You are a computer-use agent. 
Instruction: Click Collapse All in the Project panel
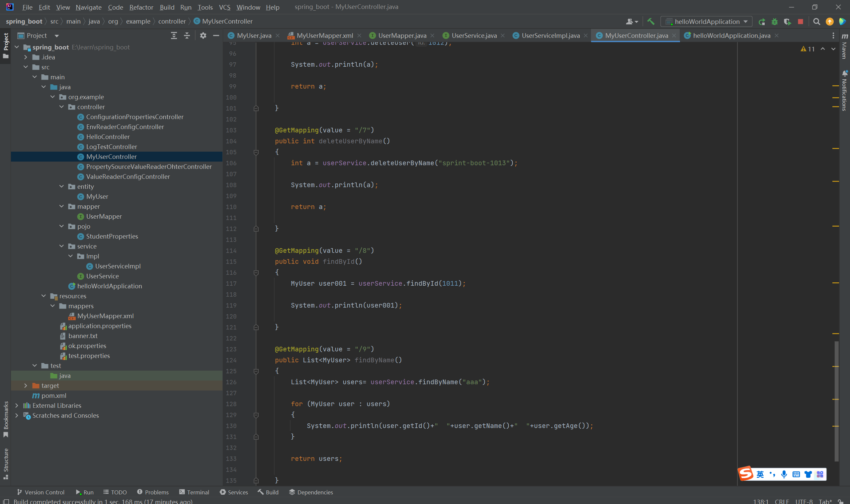click(x=187, y=36)
